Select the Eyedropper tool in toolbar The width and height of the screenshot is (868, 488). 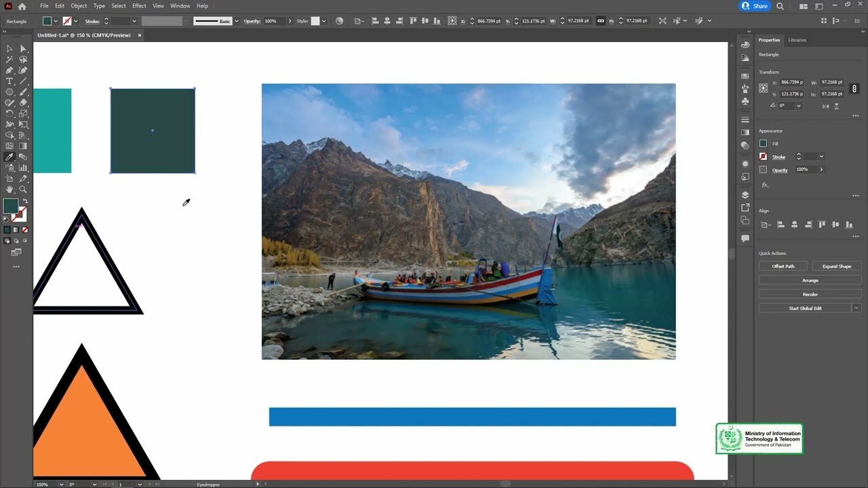point(9,157)
